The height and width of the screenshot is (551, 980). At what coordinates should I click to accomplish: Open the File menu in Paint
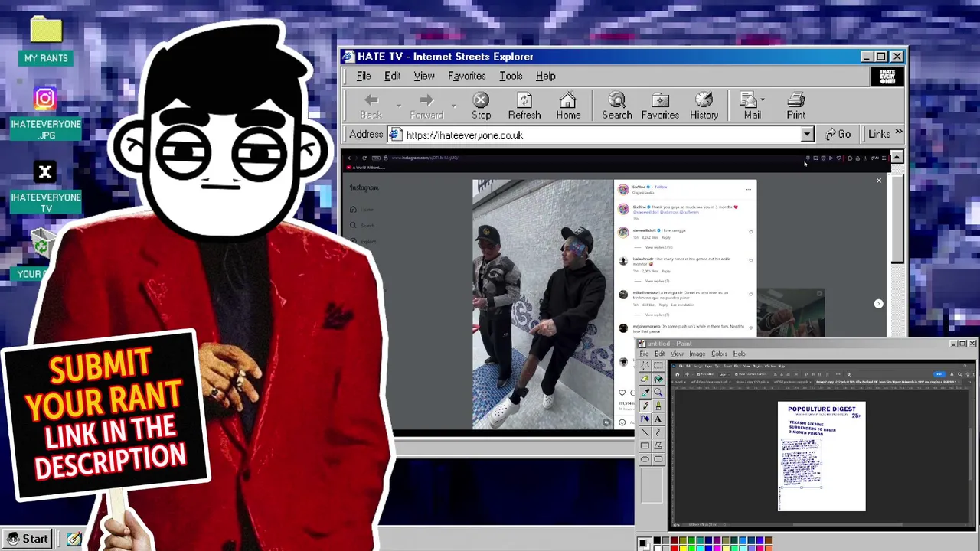[x=644, y=354]
